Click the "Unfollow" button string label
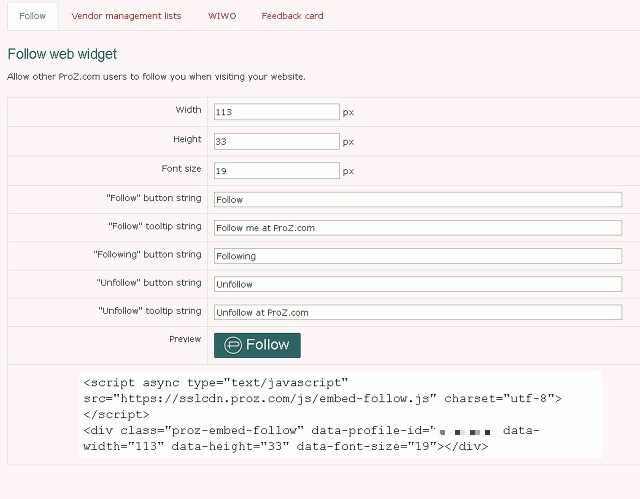This screenshot has width=640, height=499. pyautogui.click(x=149, y=283)
